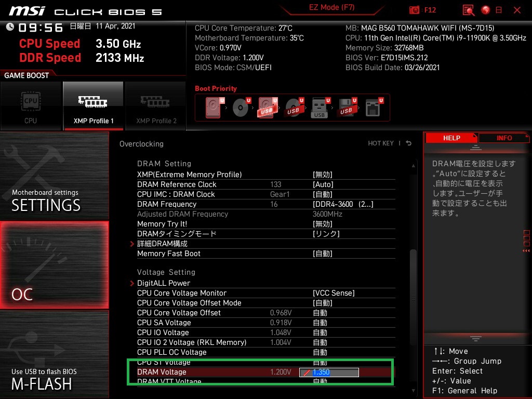Open the M-FLASH section
Viewport: 532px width, 399px height.
54,354
